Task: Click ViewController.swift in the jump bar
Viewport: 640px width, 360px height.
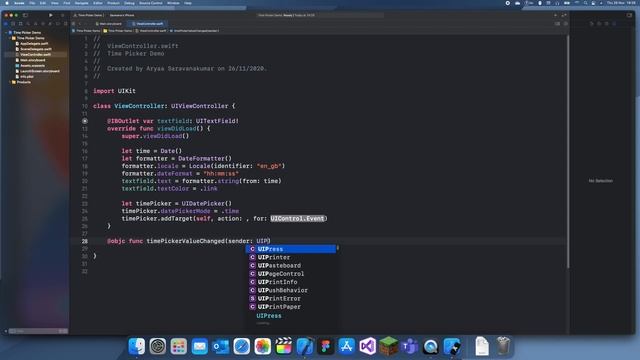Action: click(151, 31)
